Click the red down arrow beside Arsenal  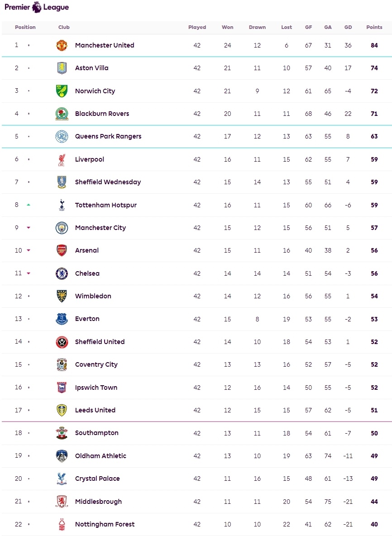click(x=29, y=250)
